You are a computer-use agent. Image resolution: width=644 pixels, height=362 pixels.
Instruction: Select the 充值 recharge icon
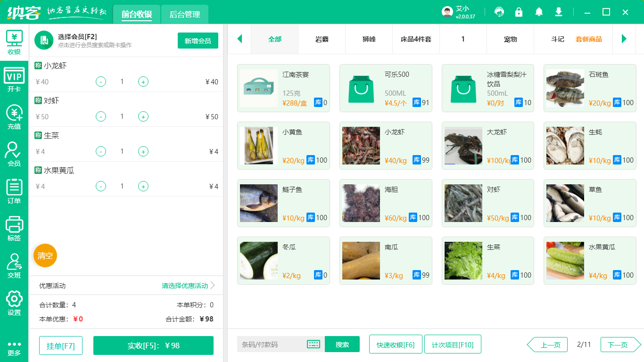[14, 115]
